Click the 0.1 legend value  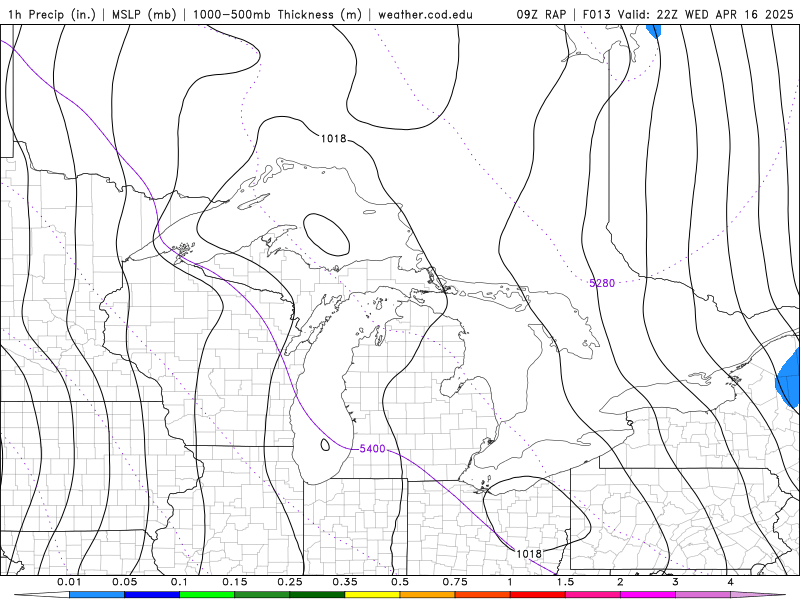click(x=179, y=582)
